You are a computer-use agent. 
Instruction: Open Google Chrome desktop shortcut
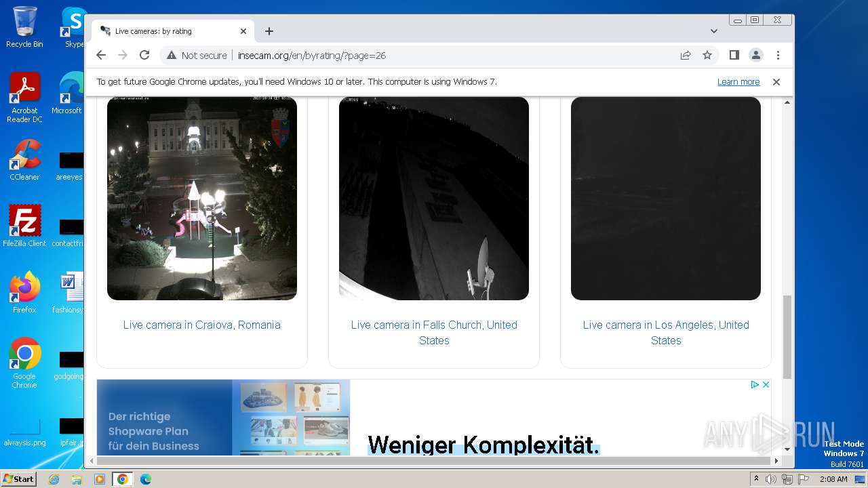click(24, 363)
